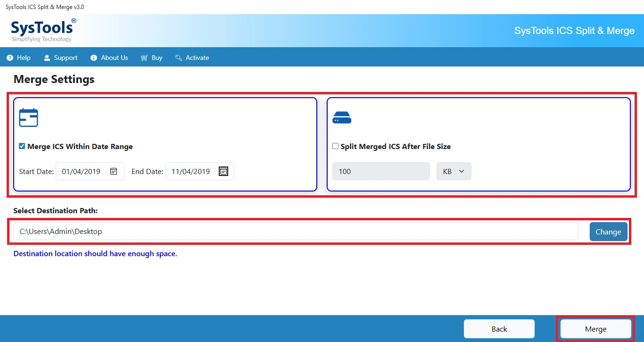Click the Select Destination Path label
Screen dimensions: 644x342
pyautogui.click(x=56, y=210)
